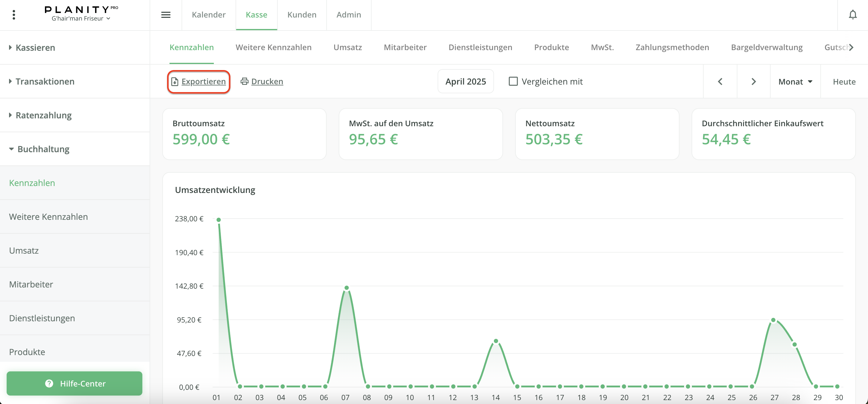Click the three-dot menu icon
This screenshot has width=868, height=404.
point(14,15)
